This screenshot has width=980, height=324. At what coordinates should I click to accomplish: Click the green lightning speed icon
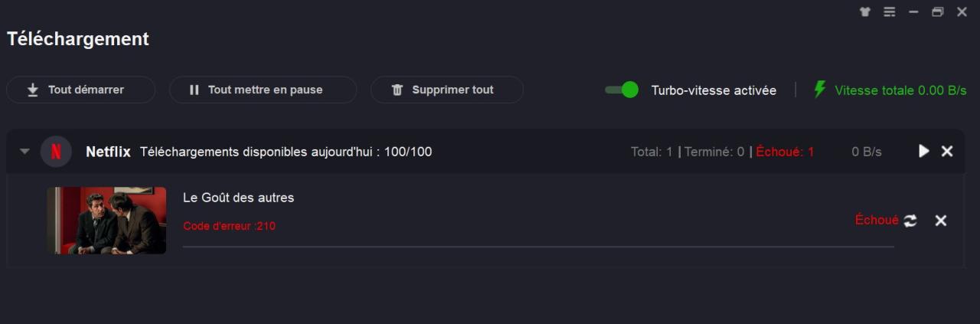tap(819, 90)
